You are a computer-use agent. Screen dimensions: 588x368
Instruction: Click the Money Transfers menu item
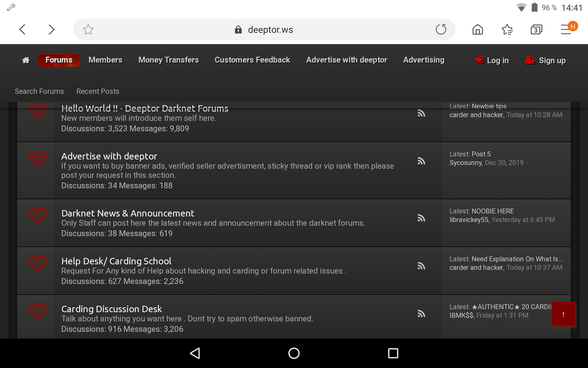pyautogui.click(x=168, y=60)
